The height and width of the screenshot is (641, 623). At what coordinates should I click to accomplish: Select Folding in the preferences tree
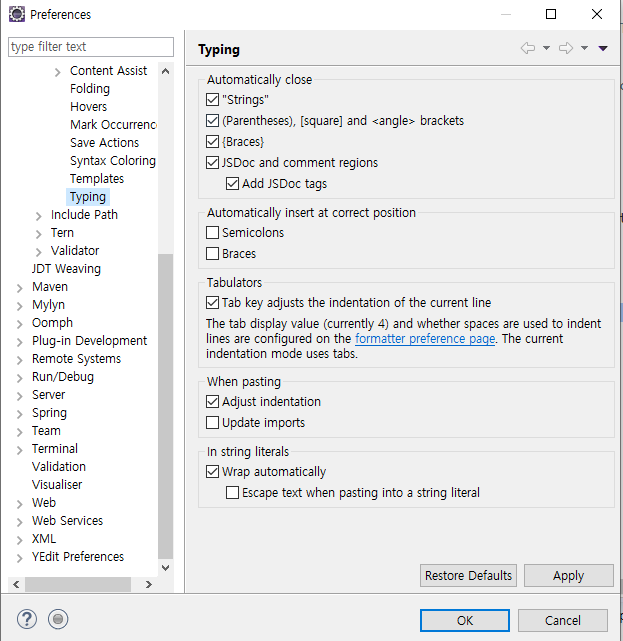pyautogui.click(x=90, y=89)
